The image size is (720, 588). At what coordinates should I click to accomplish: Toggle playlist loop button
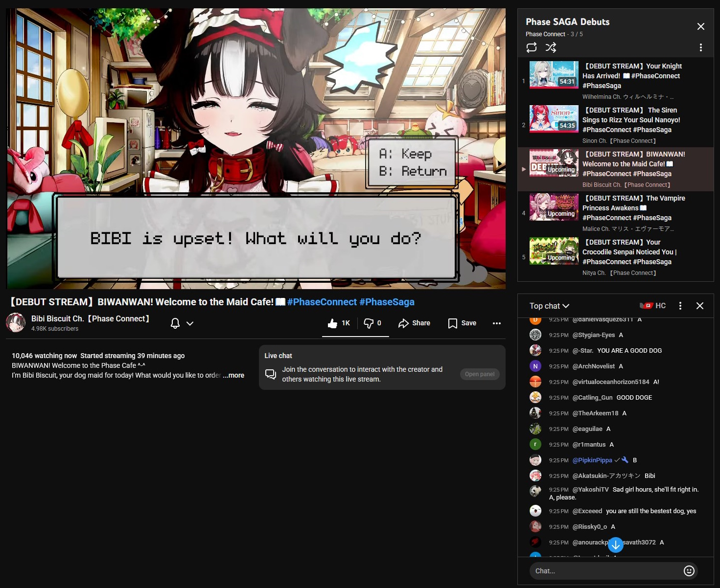pos(532,47)
